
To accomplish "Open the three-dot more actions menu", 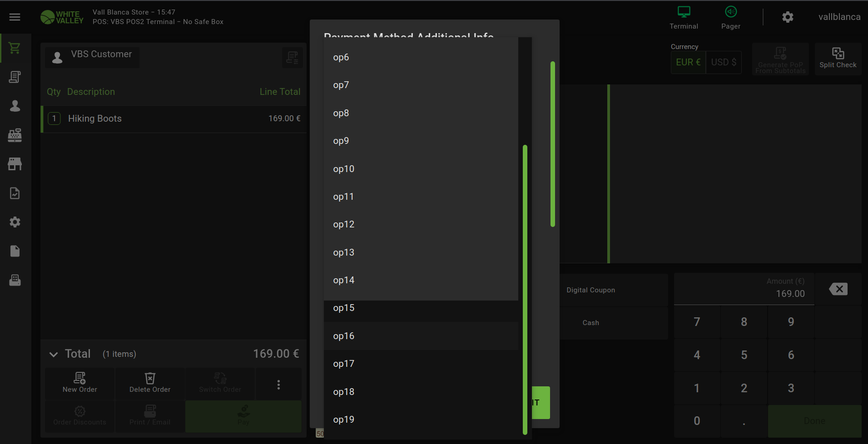I will [x=278, y=385].
